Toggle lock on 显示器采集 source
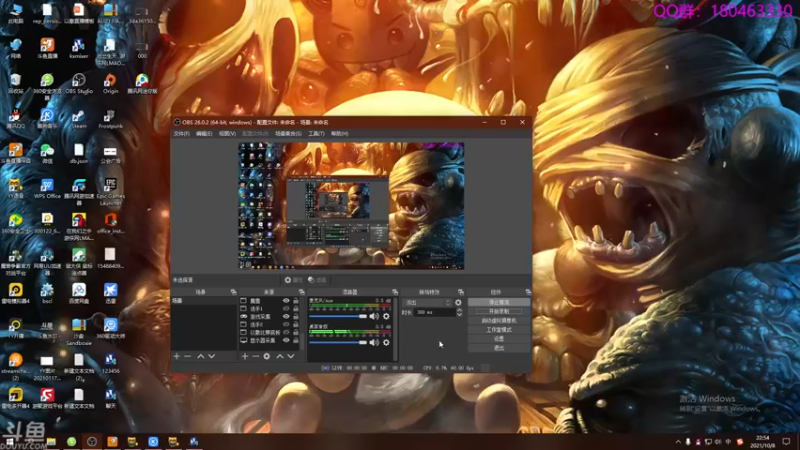This screenshot has width=800, height=450. (295, 340)
